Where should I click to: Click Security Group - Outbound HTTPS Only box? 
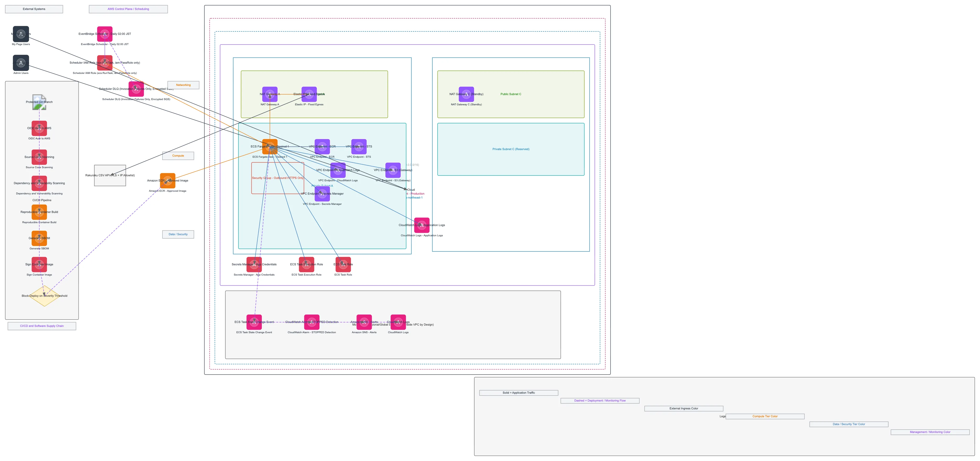278,178
